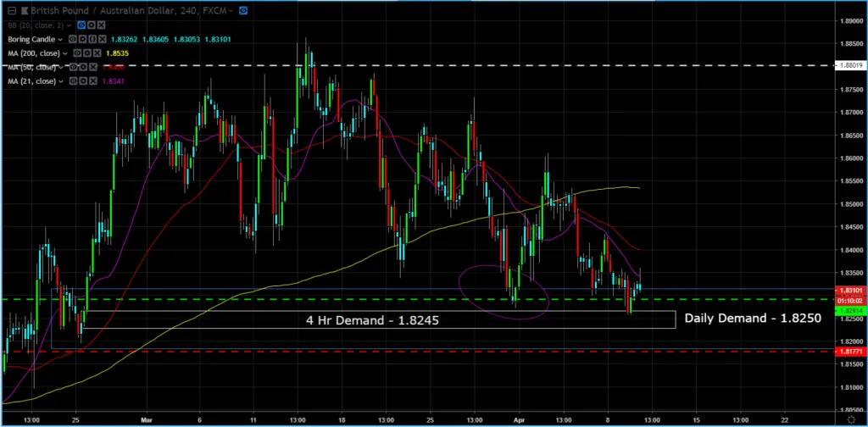Remove the MA (200, close) indicator
The width and height of the screenshot is (868, 427).
(99, 53)
